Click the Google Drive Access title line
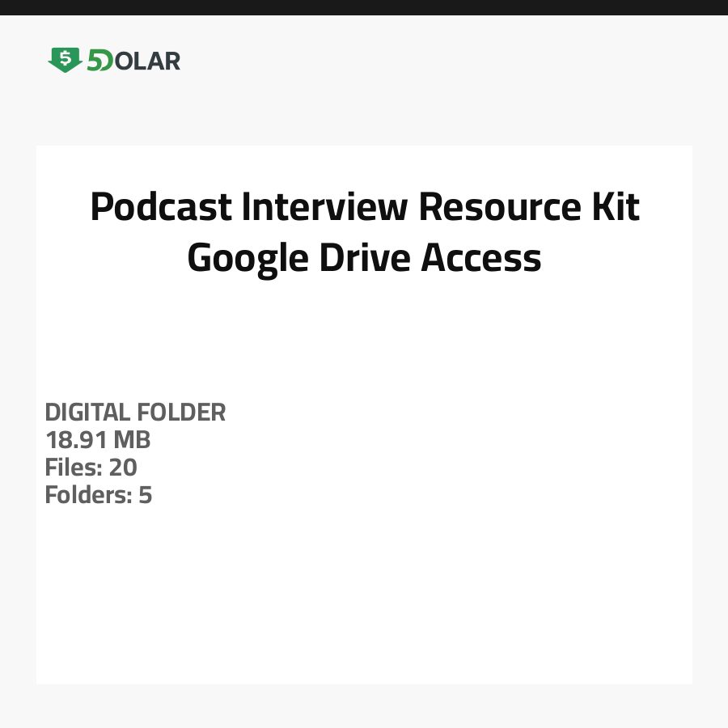 (364, 258)
